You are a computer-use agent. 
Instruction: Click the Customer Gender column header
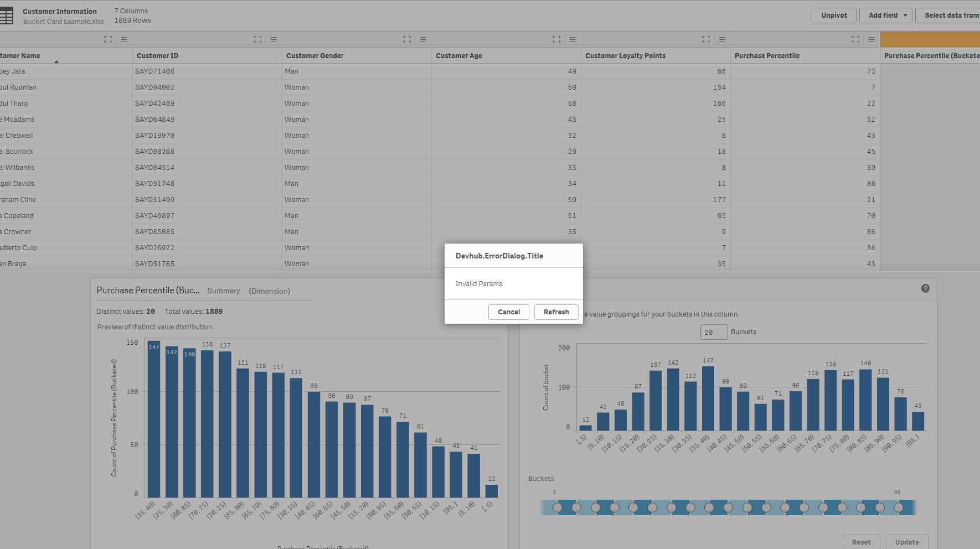[357, 56]
